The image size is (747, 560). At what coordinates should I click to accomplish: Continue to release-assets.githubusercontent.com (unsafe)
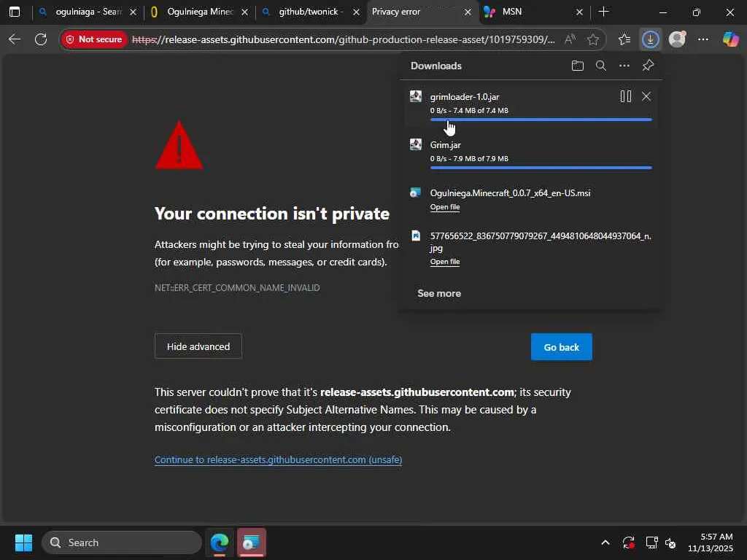pos(278,459)
